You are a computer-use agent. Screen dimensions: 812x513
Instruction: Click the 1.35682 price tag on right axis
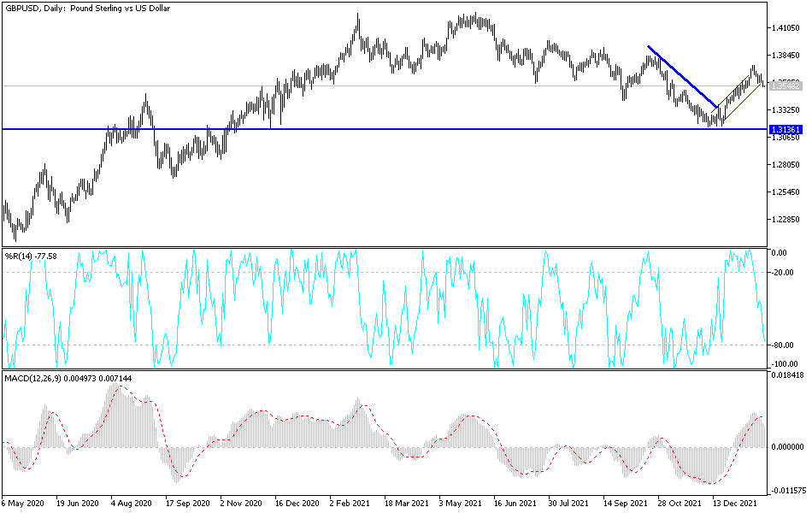(x=786, y=85)
